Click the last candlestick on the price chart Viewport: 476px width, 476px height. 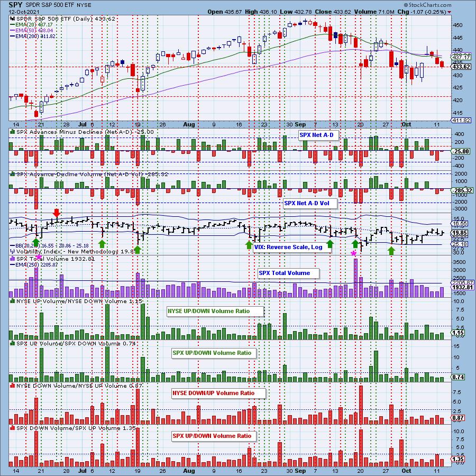coord(442,64)
